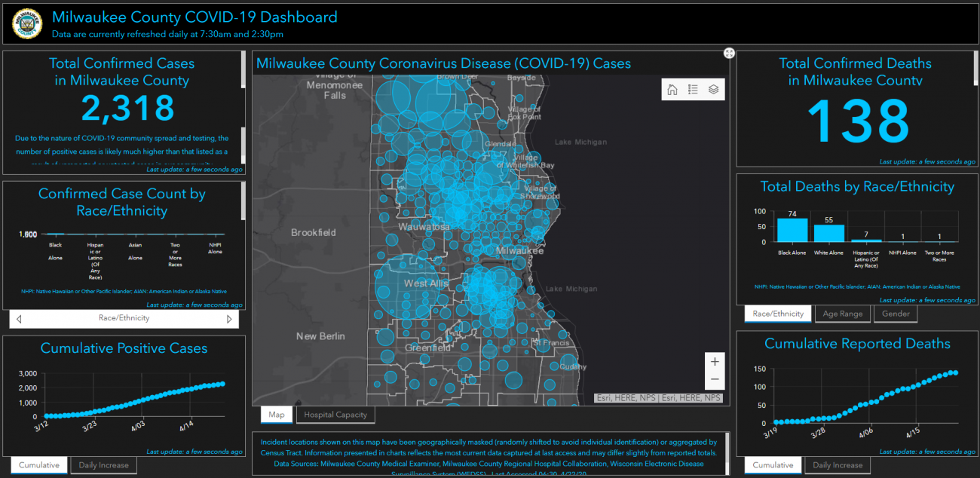The width and height of the screenshot is (980, 478).
Task: Click the Total Deaths by Race/Ethnicity heading
Action: 857,187
